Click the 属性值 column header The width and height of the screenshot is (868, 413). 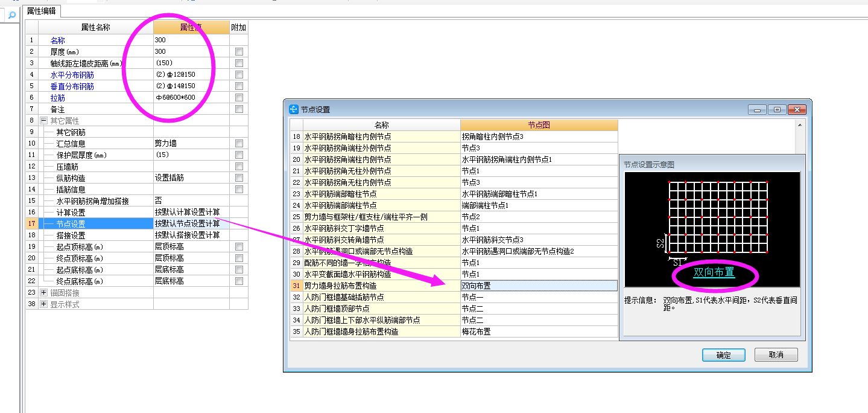191,28
